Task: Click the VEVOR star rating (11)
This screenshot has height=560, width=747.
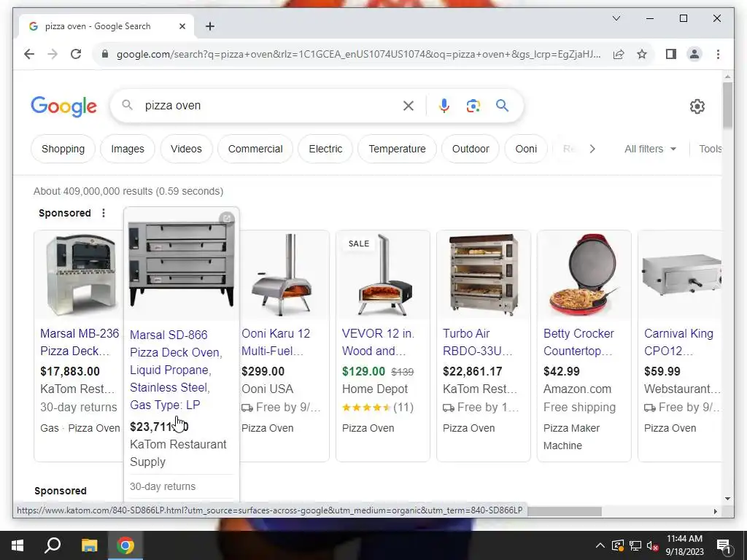Action: [x=378, y=408]
